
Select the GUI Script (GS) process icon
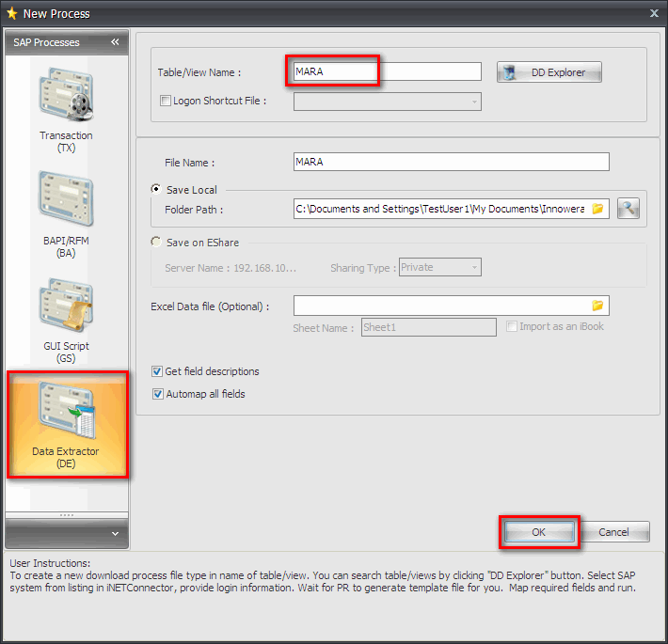pos(66,317)
